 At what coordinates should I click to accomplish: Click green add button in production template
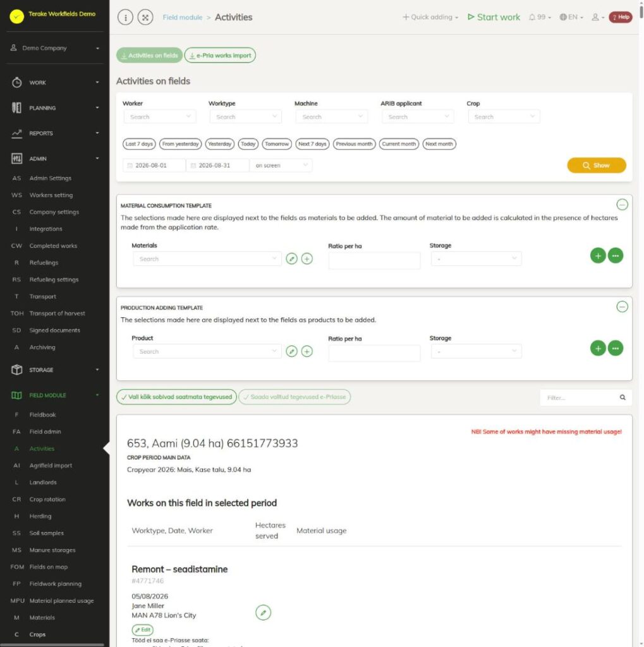(x=598, y=348)
